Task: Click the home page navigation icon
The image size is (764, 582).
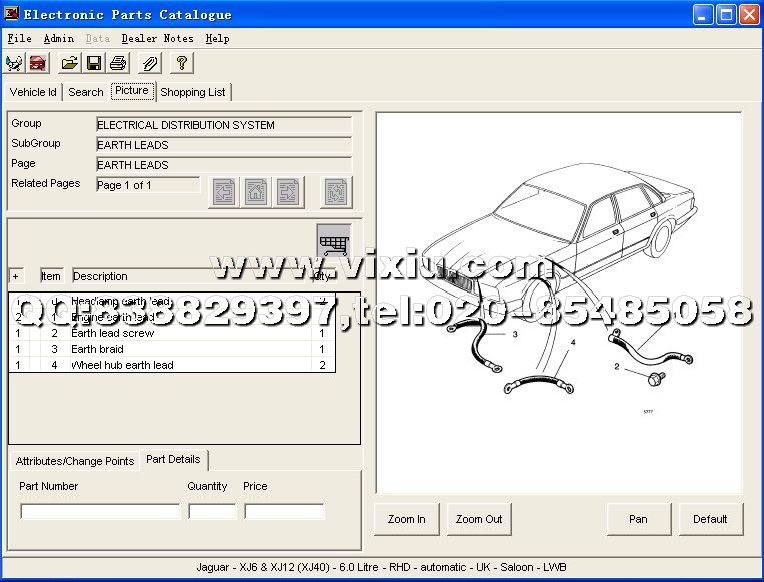Action: [x=257, y=191]
